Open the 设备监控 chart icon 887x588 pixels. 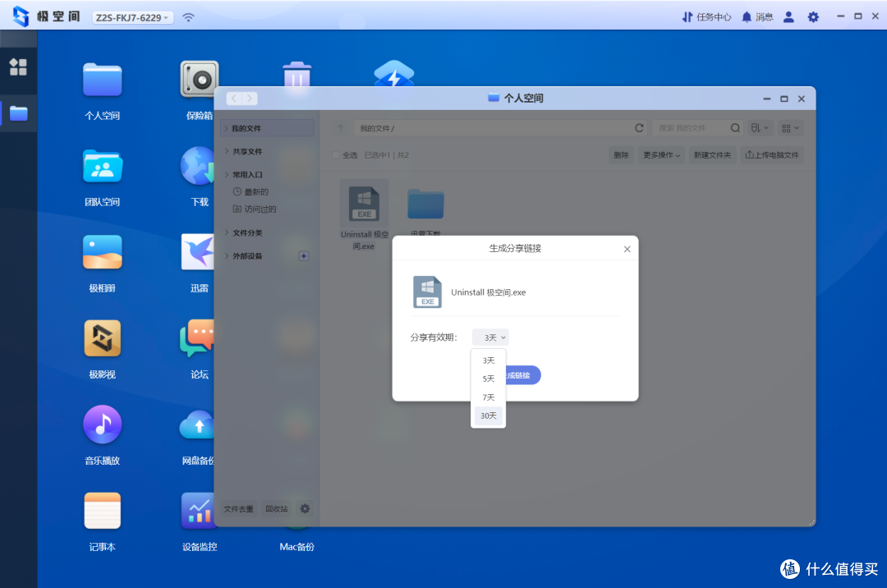coord(198,511)
